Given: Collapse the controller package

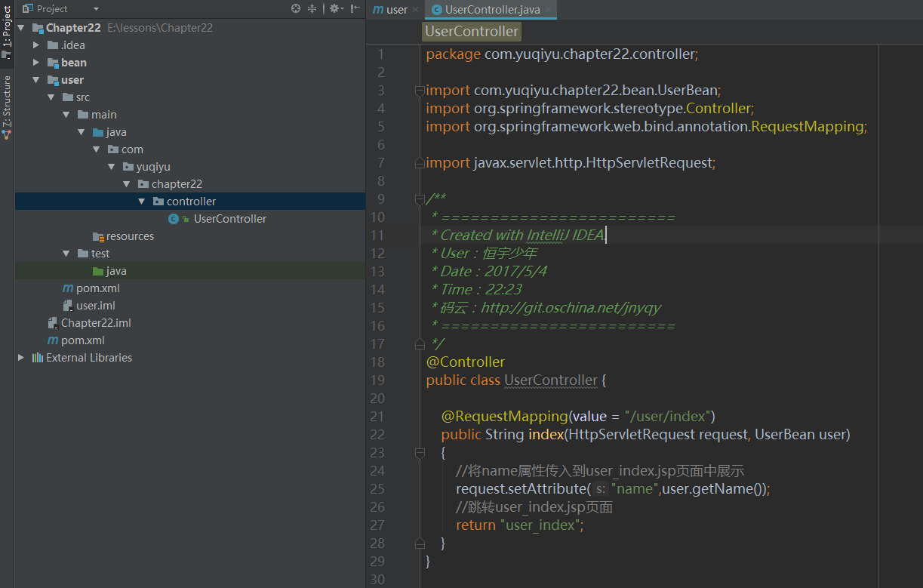Looking at the screenshot, I should [142, 202].
